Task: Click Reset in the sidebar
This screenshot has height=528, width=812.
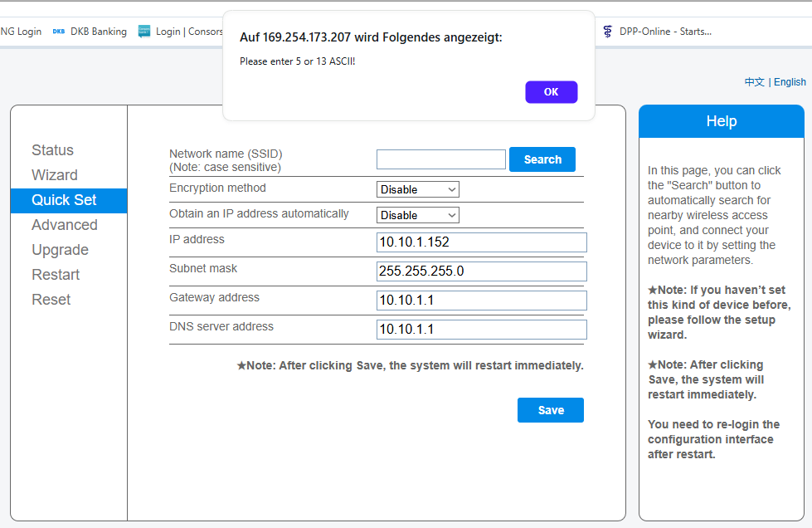Action: pos(51,300)
